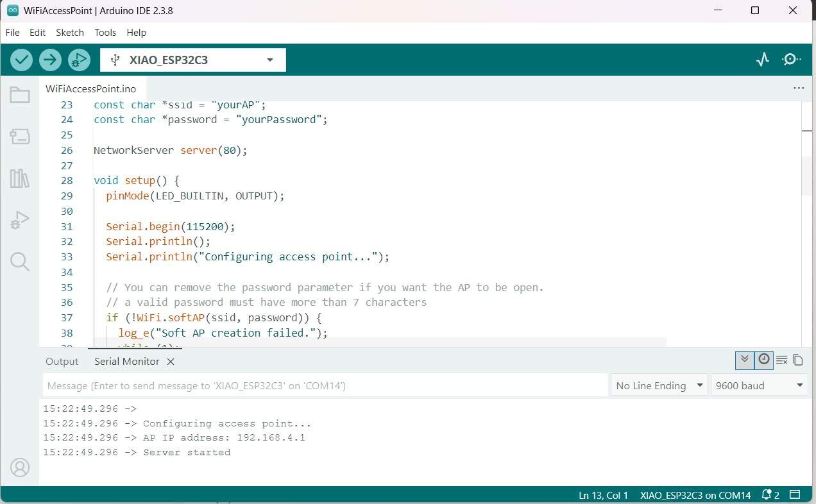
Task: Click line number 28 in gutter
Action: coord(67,181)
